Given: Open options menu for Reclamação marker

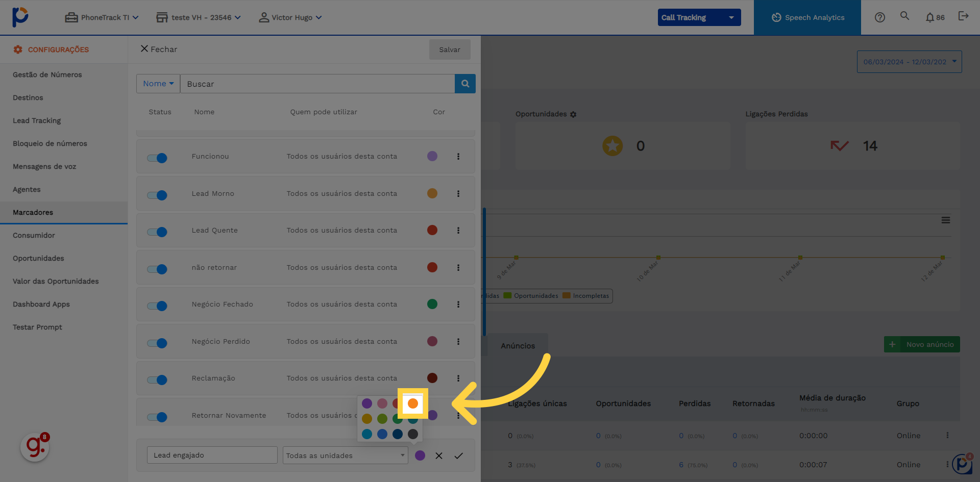Looking at the screenshot, I should [458, 378].
